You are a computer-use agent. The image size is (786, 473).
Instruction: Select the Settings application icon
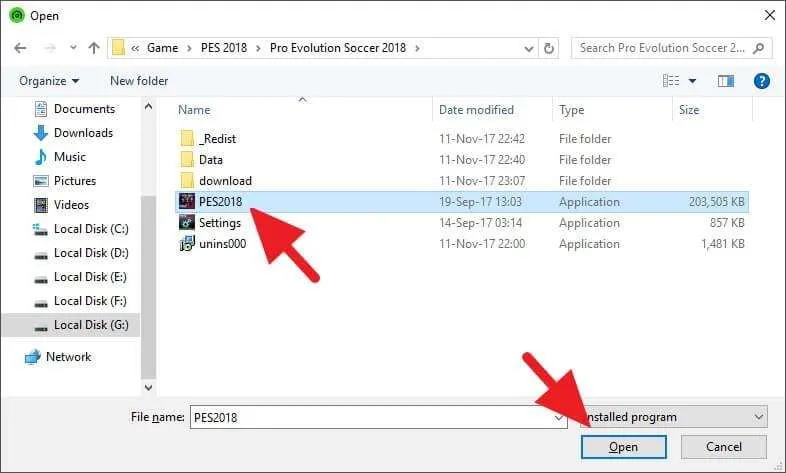point(187,222)
